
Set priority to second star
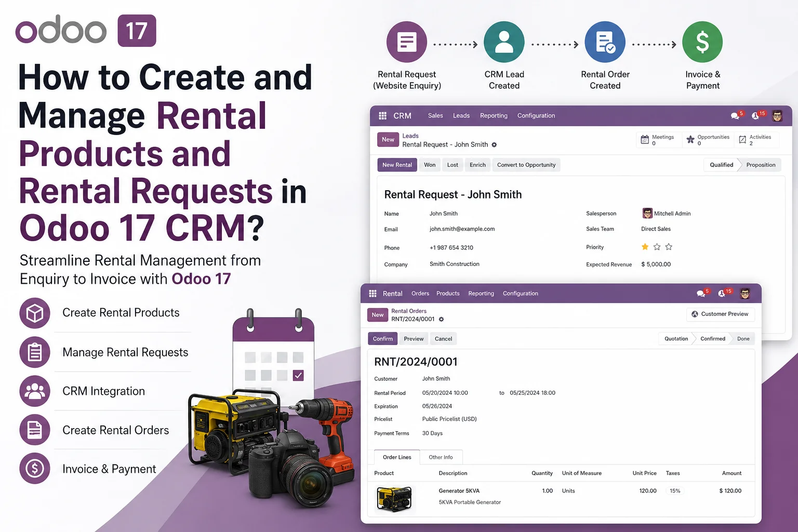657,247
